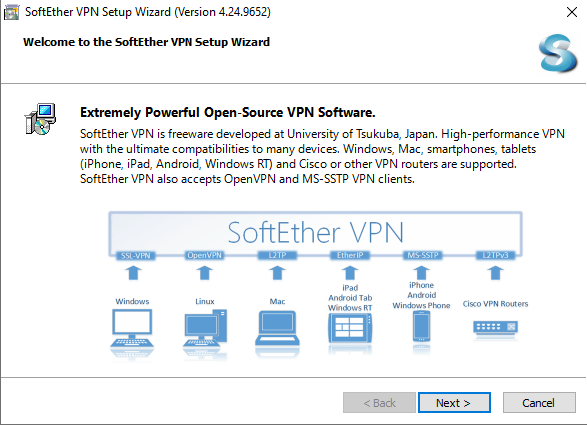Click the Mac device label
587x425 pixels.
coord(277,301)
